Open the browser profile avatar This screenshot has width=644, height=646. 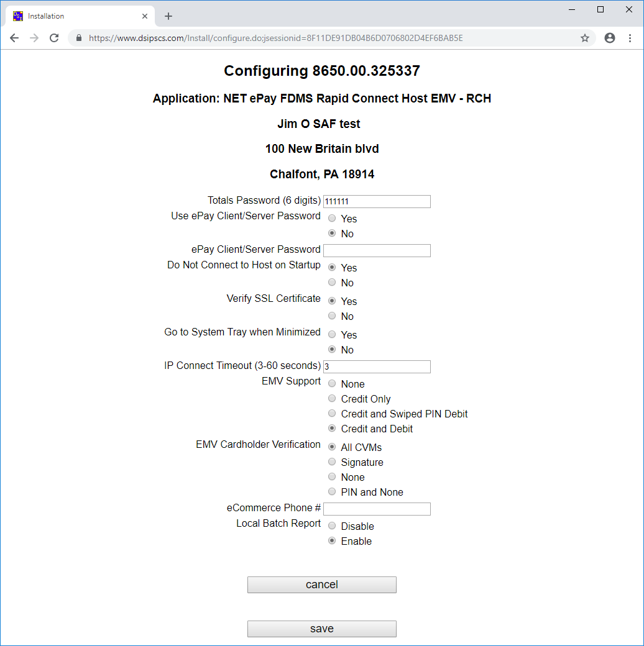[609, 37]
